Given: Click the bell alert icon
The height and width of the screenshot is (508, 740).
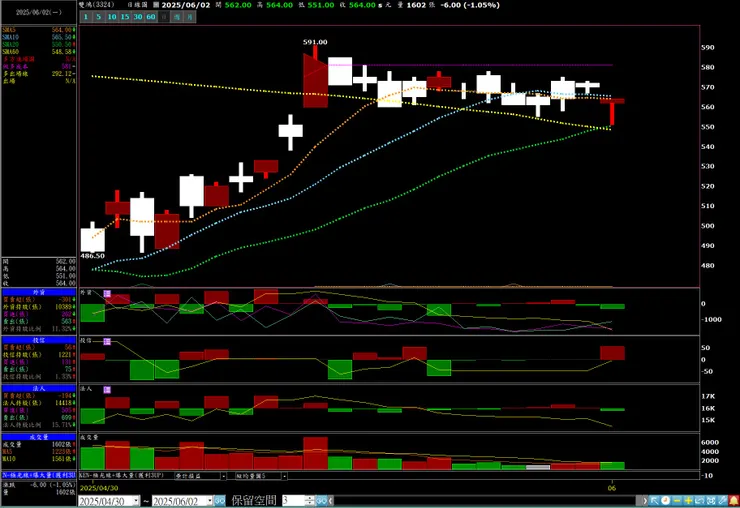Looking at the screenshot, I should click(x=734, y=500).
